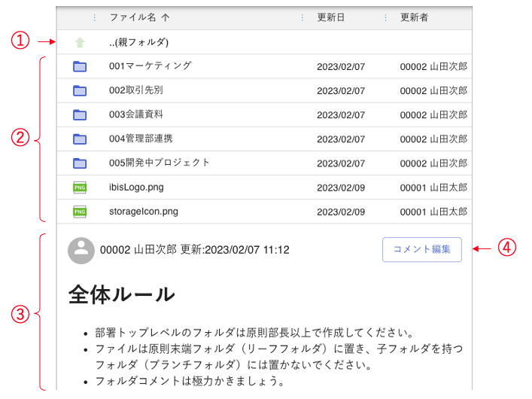The width and height of the screenshot is (532, 399).
Task: Click the parent folder up-arrow icon
Action: [80, 42]
